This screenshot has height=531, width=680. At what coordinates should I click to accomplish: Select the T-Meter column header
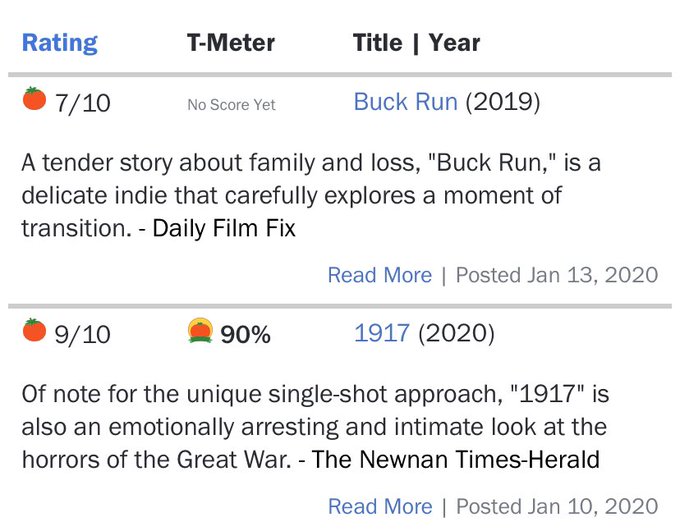231,43
